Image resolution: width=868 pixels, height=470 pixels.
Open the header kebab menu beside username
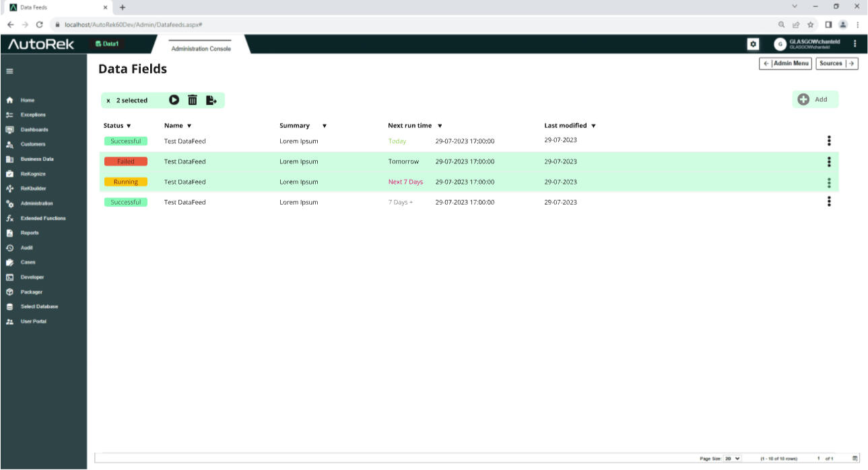tap(855, 44)
